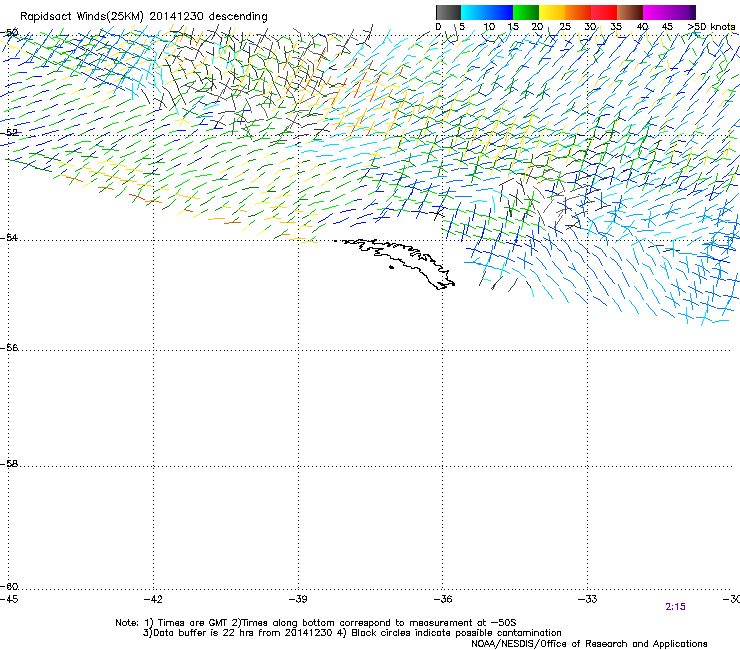Click the cyan-to-blue 5–15 knots legend swatch
Screen dimensions: 740x650
487,12
